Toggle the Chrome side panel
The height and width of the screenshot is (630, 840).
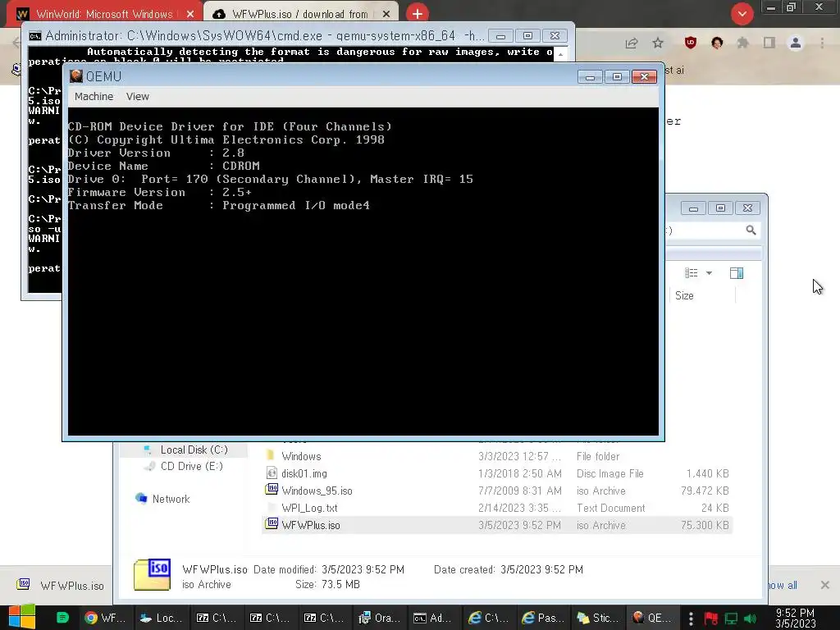tap(769, 43)
